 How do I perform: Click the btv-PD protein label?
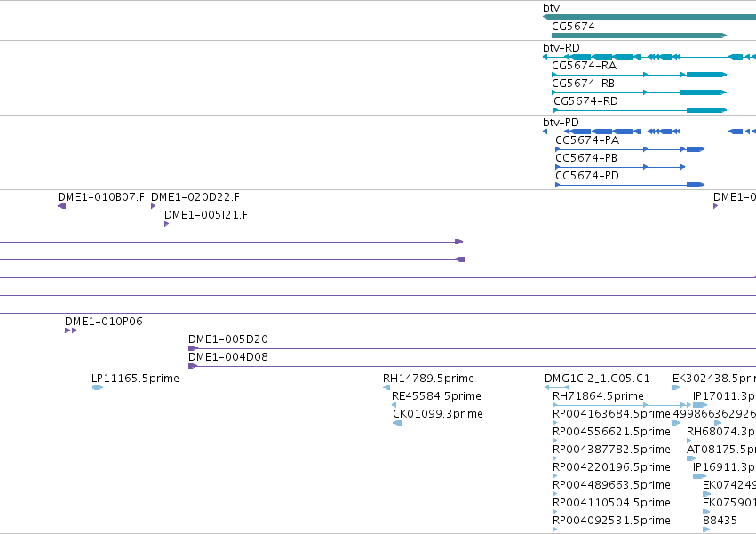coord(561,123)
